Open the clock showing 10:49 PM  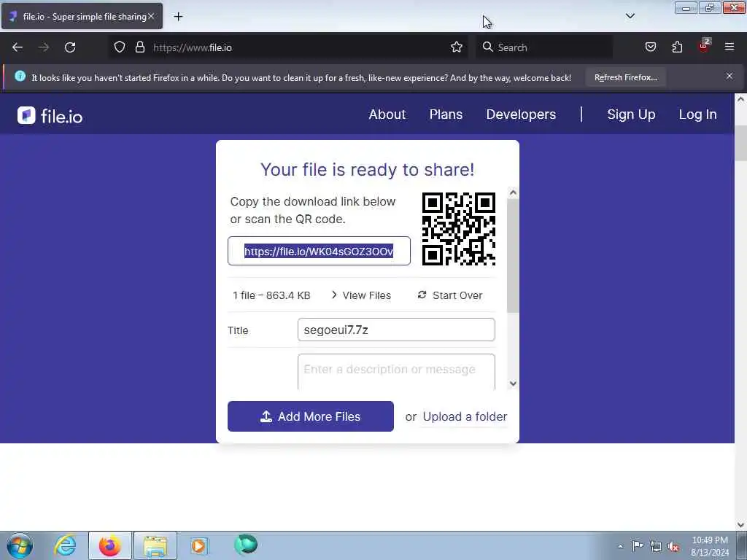710,546
